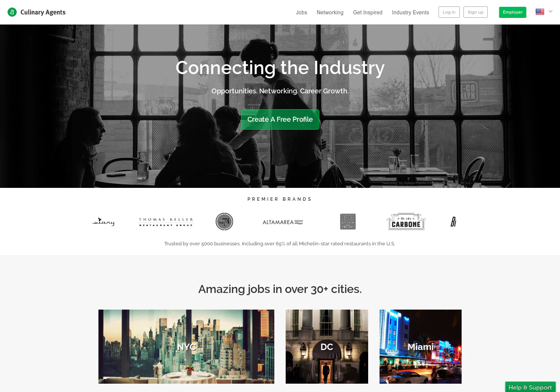Click the Culinary Agents green logo icon

tap(12, 12)
